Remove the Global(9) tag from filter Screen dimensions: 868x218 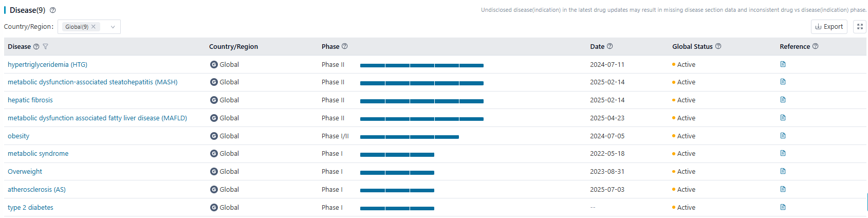[94, 27]
